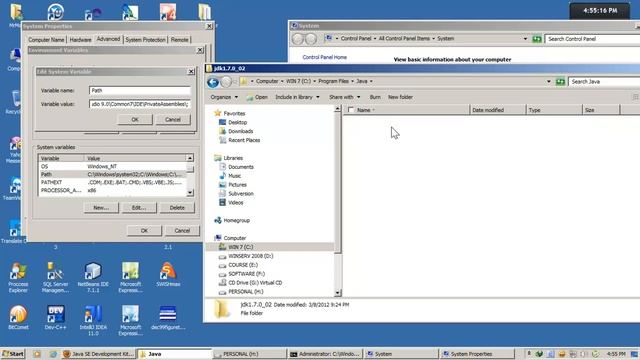The image size is (640, 360).
Task: Click refresh icon beside Java address bar
Action: [560, 82]
